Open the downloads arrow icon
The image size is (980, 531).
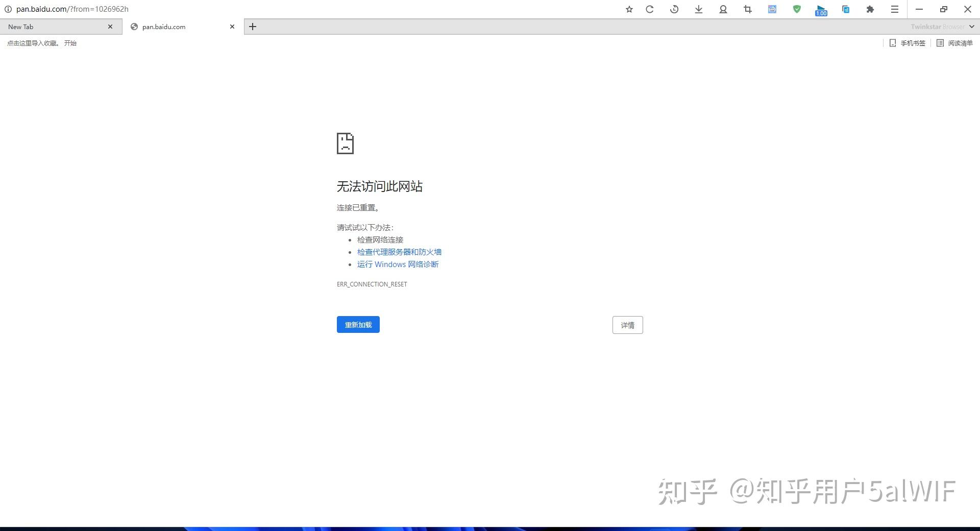[699, 9]
